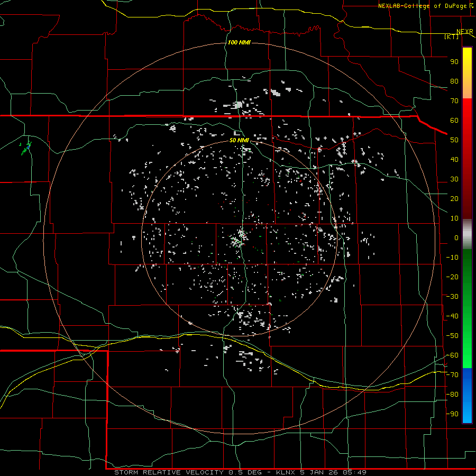Click the -40 value on velocity scale

point(452,316)
